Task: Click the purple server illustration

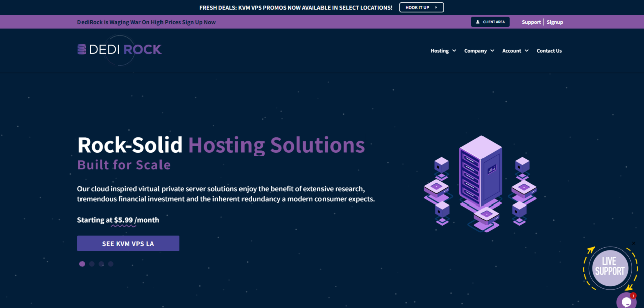Action: point(480,183)
